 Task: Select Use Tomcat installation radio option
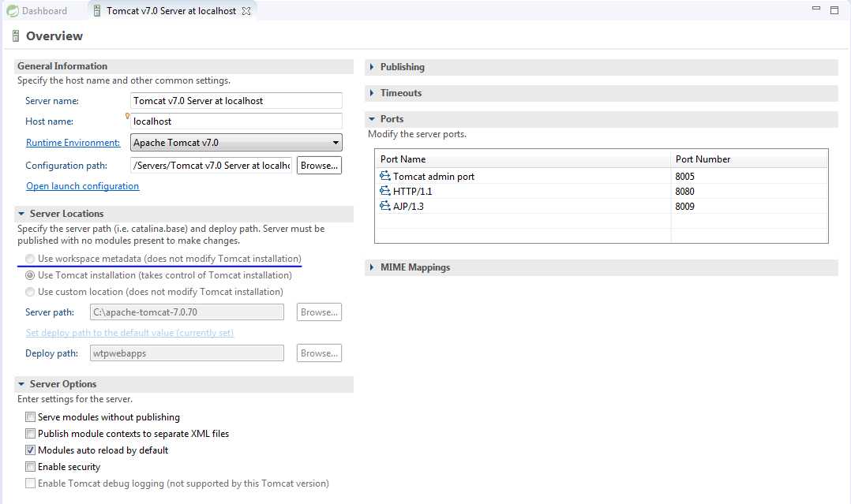pos(30,275)
